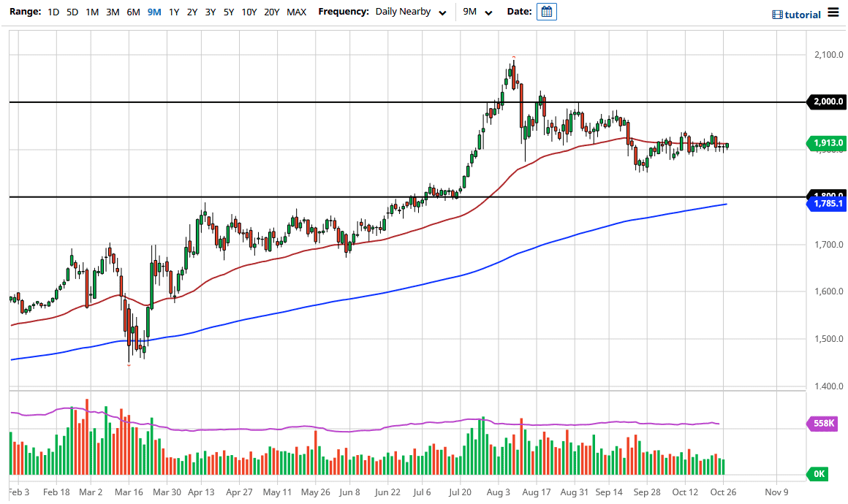This screenshot has width=848, height=504.
Task: Click the Mar 16 date label
Action: coord(129,492)
